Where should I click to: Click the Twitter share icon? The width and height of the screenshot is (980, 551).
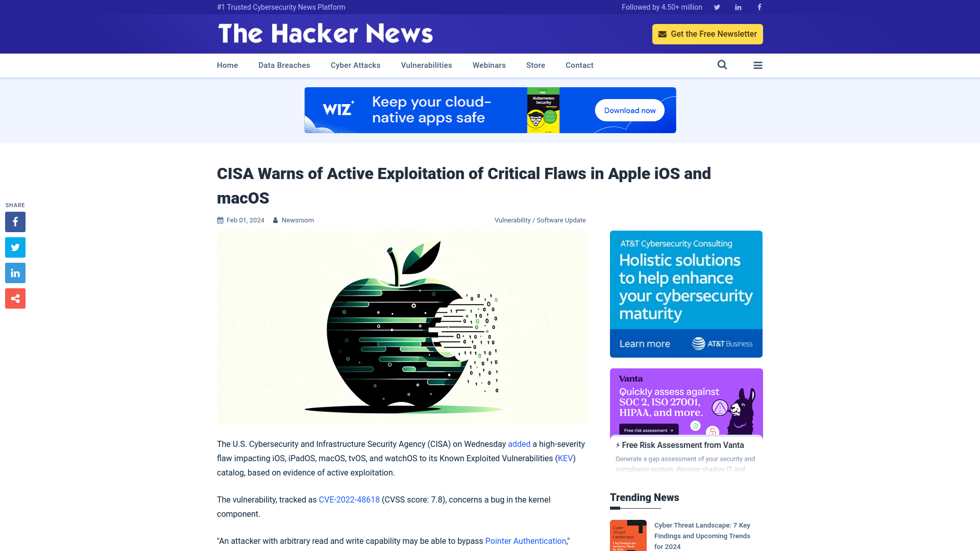(15, 247)
